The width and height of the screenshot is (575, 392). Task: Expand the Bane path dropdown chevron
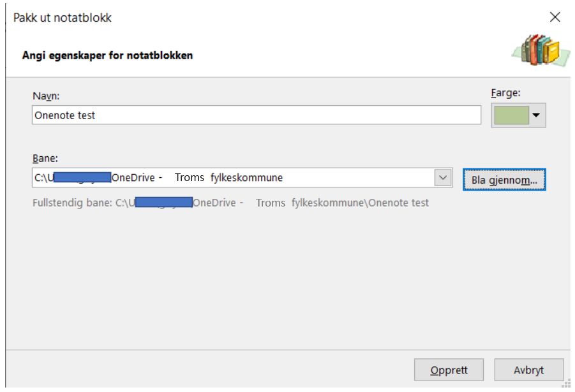point(443,178)
